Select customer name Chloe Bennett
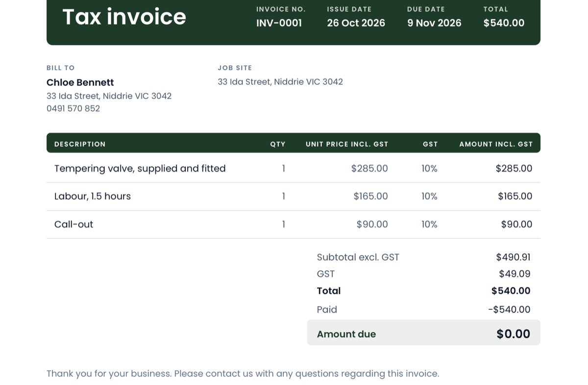Image resolution: width=588 pixels, height=385 pixels. tap(80, 82)
